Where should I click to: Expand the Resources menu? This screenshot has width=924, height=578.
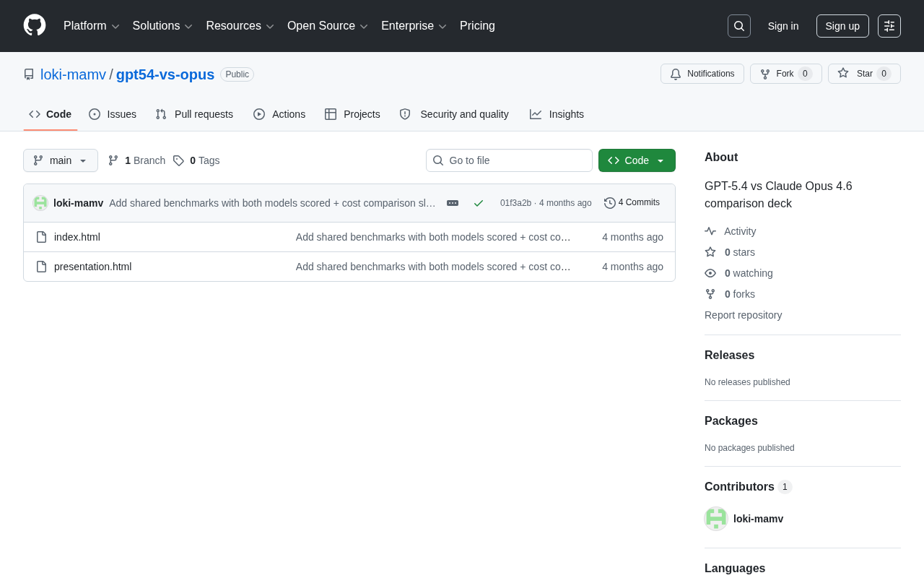[240, 26]
